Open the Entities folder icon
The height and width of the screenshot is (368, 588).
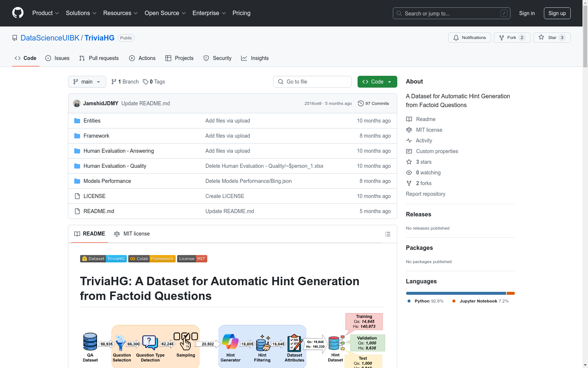(77, 121)
